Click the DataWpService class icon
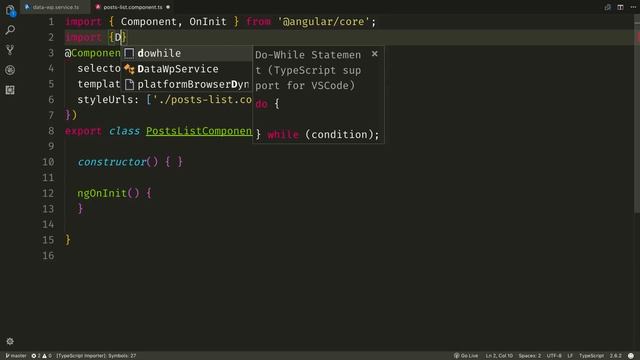Image resolution: width=640 pixels, height=360 pixels. point(129,69)
